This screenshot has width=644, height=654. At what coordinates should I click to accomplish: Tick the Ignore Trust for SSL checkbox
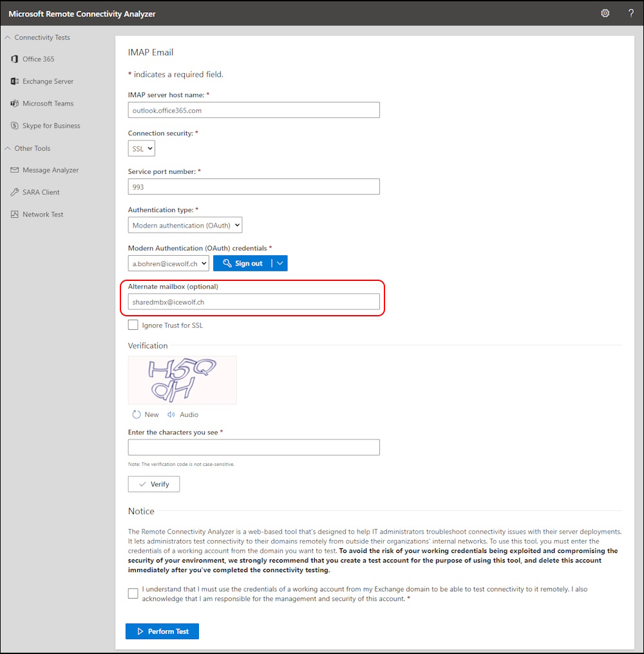pos(133,325)
